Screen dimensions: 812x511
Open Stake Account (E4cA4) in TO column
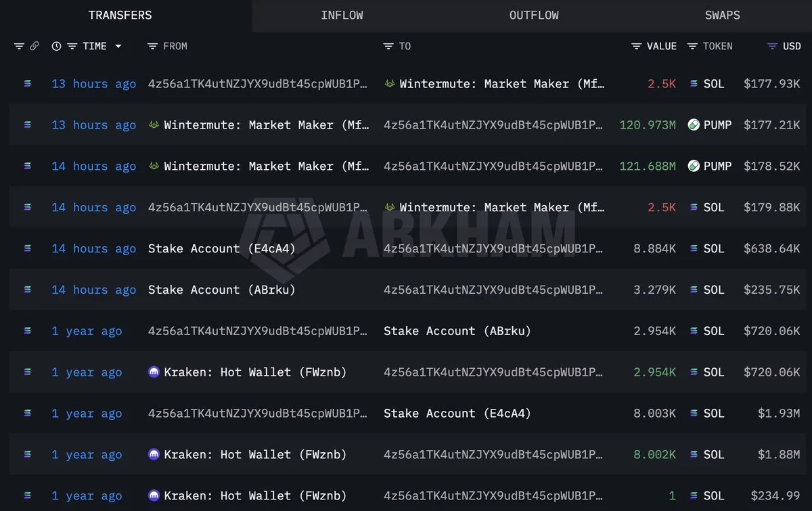[x=457, y=414]
